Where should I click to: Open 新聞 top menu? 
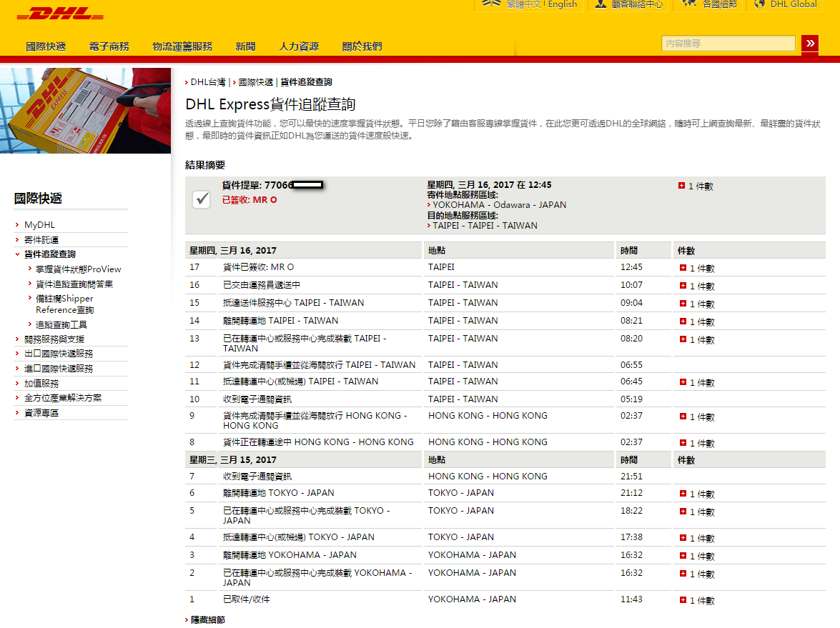coord(245,46)
